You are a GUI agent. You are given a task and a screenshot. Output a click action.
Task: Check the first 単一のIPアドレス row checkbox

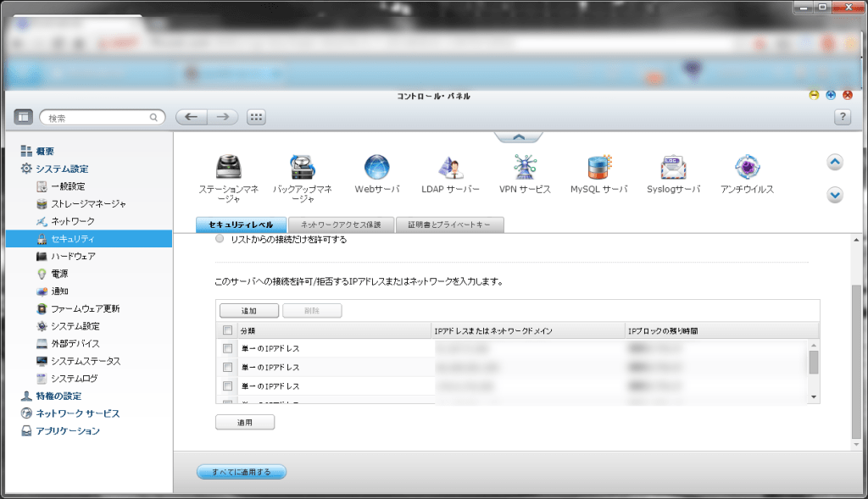227,348
